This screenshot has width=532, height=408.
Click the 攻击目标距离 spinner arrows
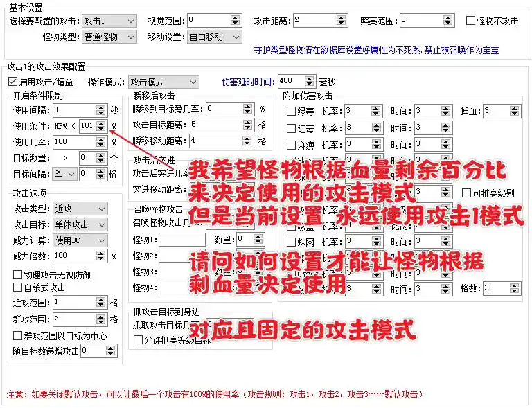(x=248, y=125)
